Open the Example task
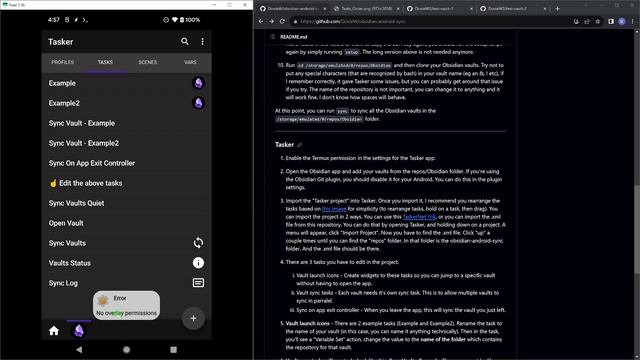The width and height of the screenshot is (640, 360). (127, 83)
